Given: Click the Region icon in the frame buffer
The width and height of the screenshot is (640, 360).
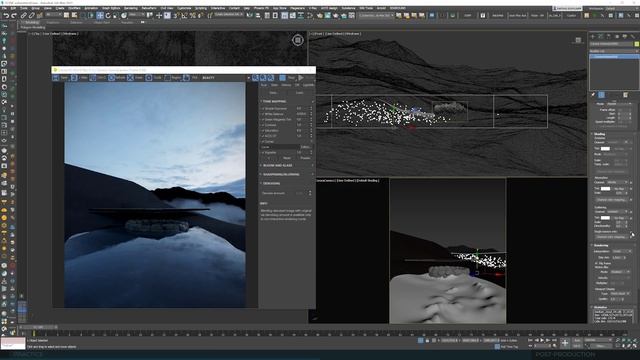Looking at the screenshot, I should [x=167, y=78].
